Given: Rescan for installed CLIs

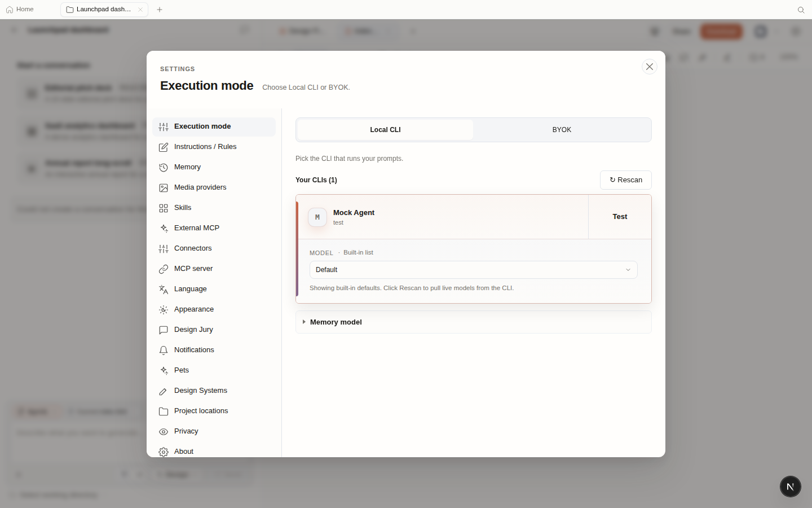Looking at the screenshot, I should [x=626, y=180].
